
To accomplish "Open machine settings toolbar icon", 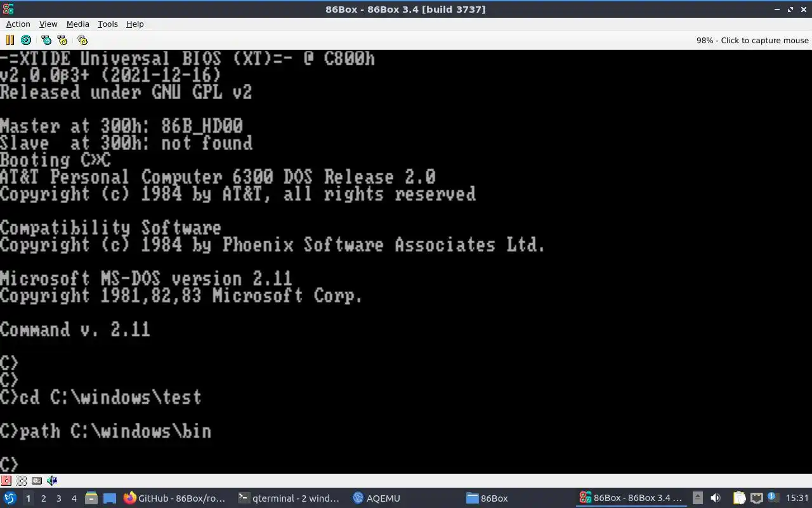I will [x=82, y=40].
